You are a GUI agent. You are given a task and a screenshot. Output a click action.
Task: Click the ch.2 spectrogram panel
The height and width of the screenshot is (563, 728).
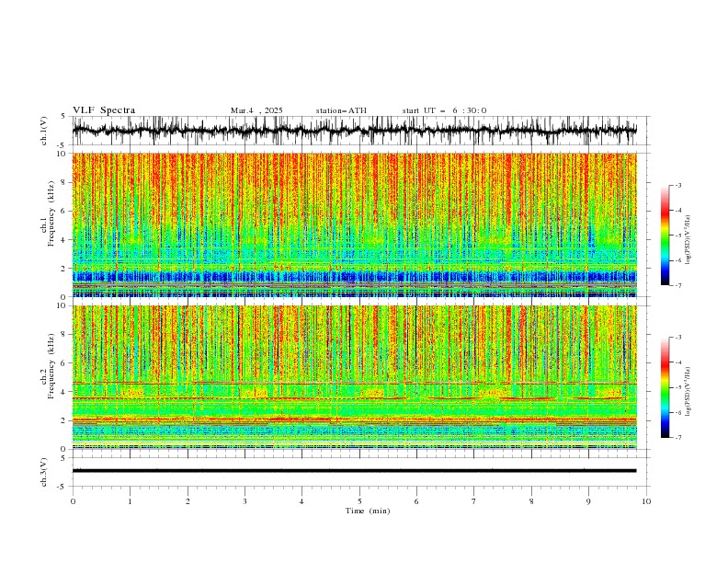354,377
